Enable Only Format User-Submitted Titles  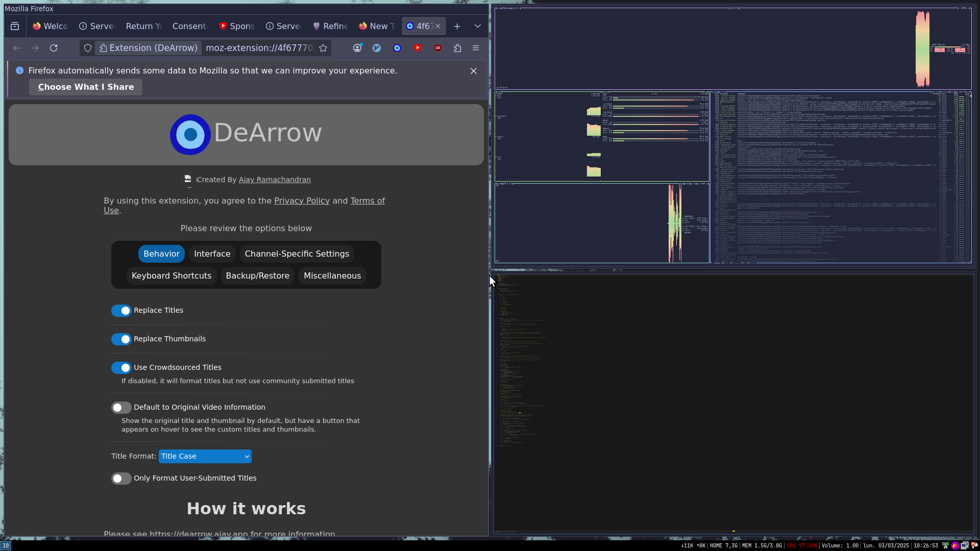pyautogui.click(x=121, y=479)
